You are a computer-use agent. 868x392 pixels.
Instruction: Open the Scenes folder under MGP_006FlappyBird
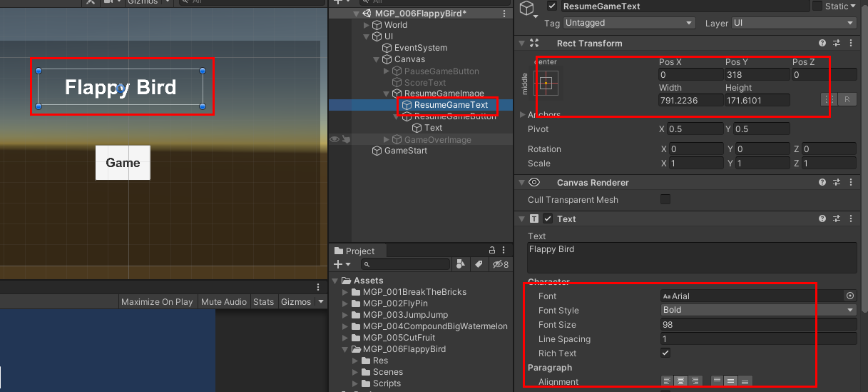point(387,372)
